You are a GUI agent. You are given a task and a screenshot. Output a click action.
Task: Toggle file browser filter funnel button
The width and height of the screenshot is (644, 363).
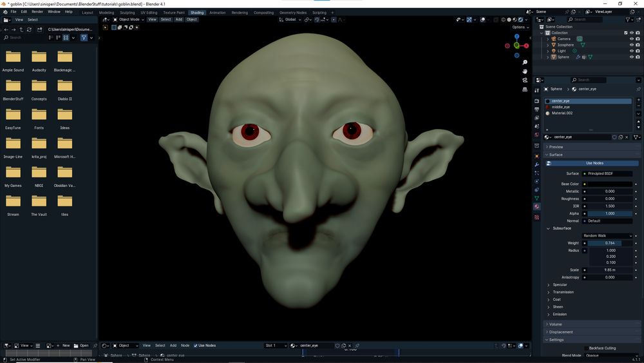tap(84, 37)
